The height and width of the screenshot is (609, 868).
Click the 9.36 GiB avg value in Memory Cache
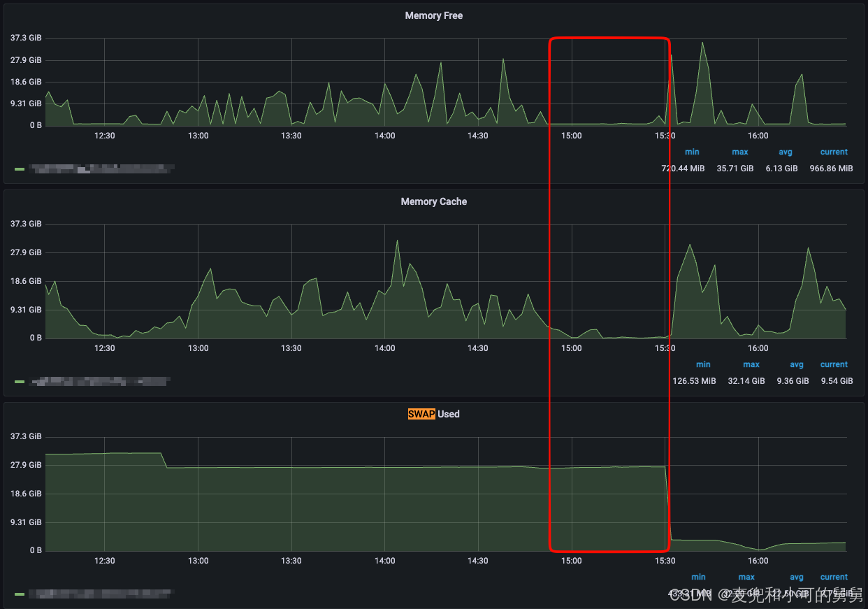pos(793,381)
